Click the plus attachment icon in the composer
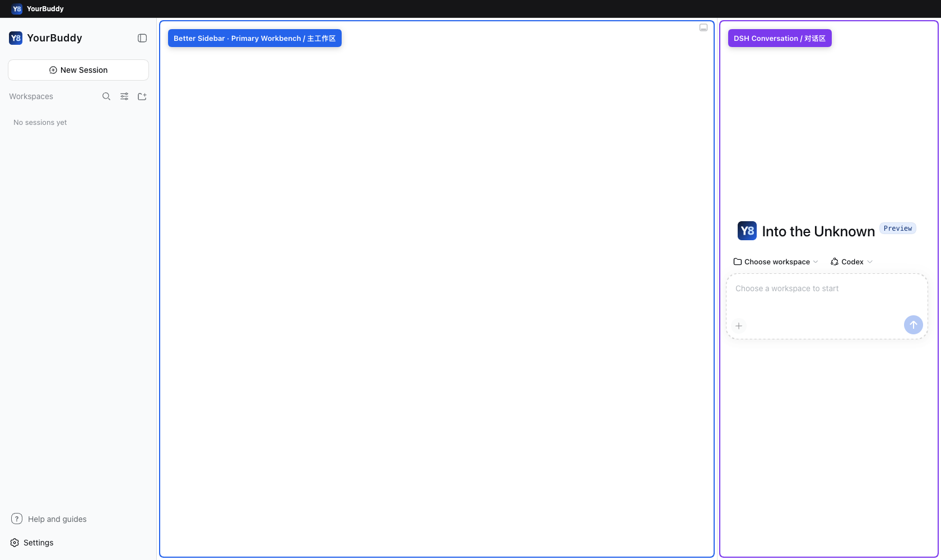Viewport: 941px width, 560px height. [x=739, y=326]
